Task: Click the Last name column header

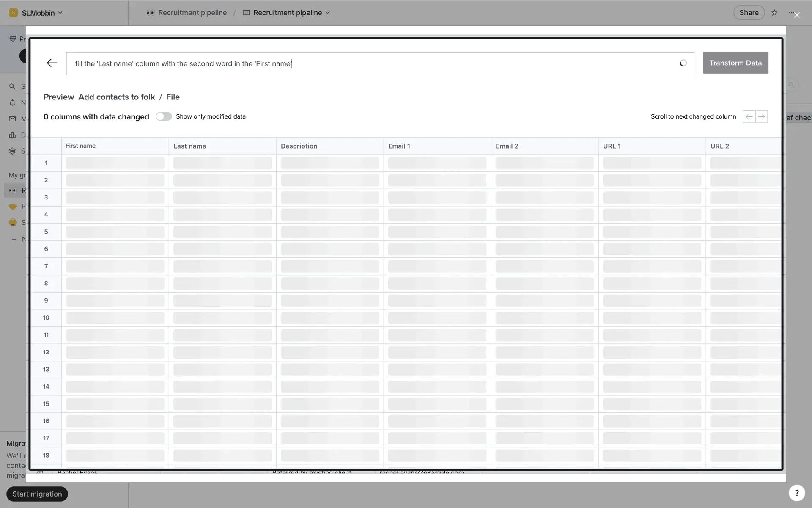Action: 189,146
